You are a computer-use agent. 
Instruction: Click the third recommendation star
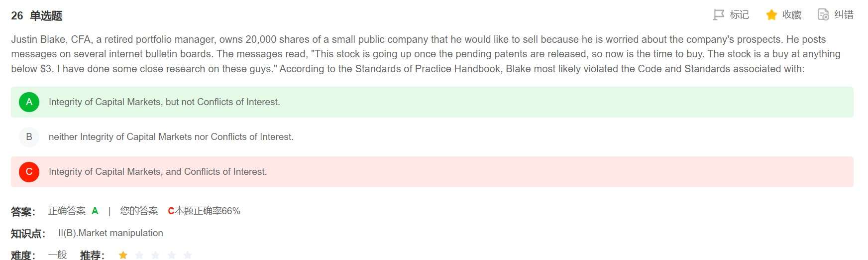pyautogui.click(x=155, y=255)
